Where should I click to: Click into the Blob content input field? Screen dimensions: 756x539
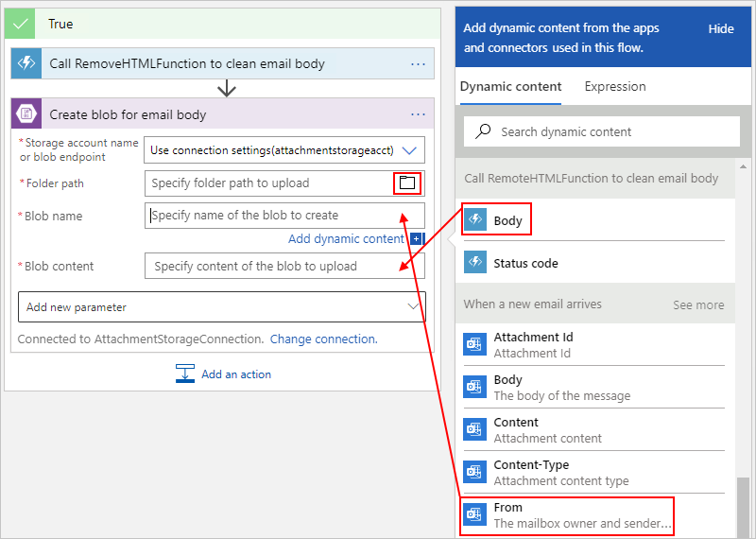pyautogui.click(x=284, y=266)
